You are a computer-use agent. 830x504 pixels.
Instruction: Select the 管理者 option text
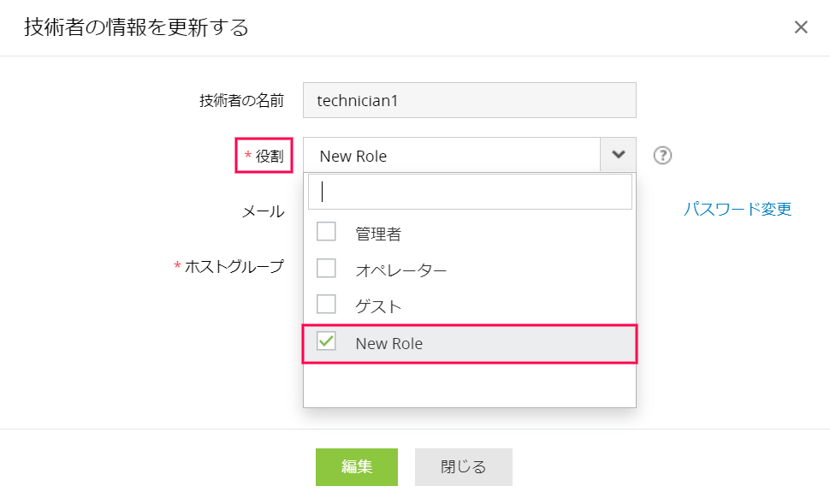pyautogui.click(x=378, y=233)
